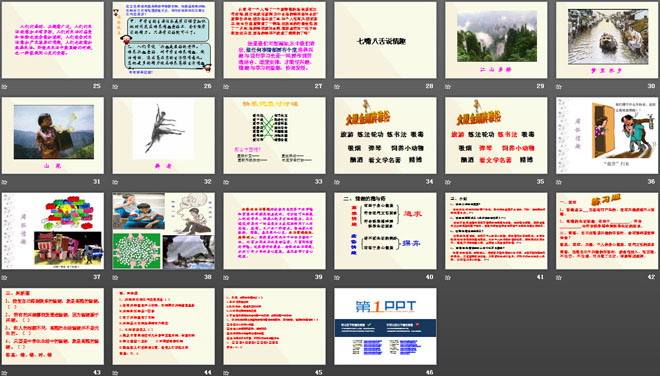
Task: Select slide 40 with 追求 bracket diagram
Action: tap(385, 231)
